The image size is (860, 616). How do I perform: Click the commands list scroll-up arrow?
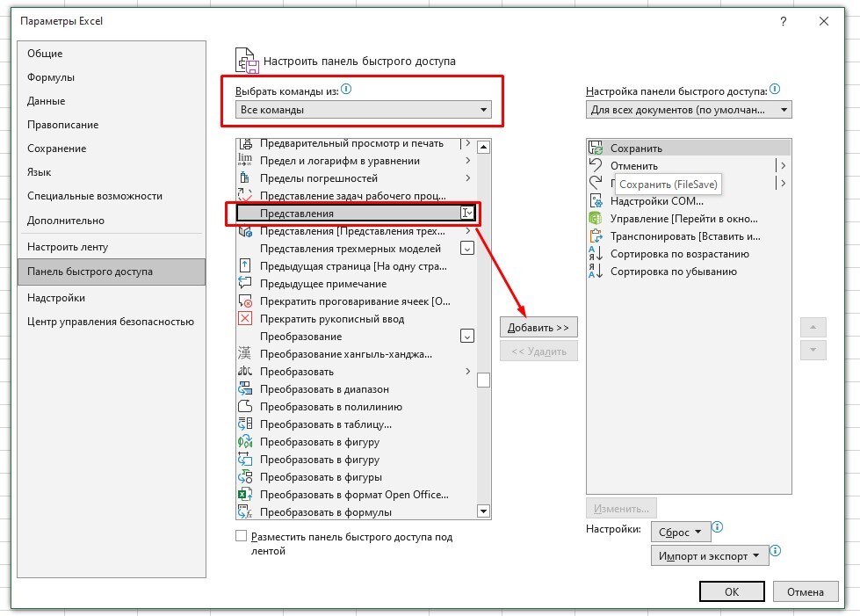click(483, 147)
